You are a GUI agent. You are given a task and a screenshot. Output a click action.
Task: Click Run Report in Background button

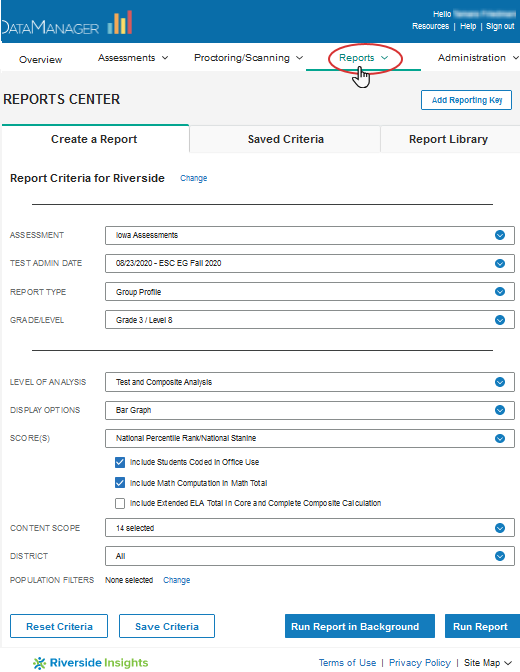pyautogui.click(x=360, y=626)
